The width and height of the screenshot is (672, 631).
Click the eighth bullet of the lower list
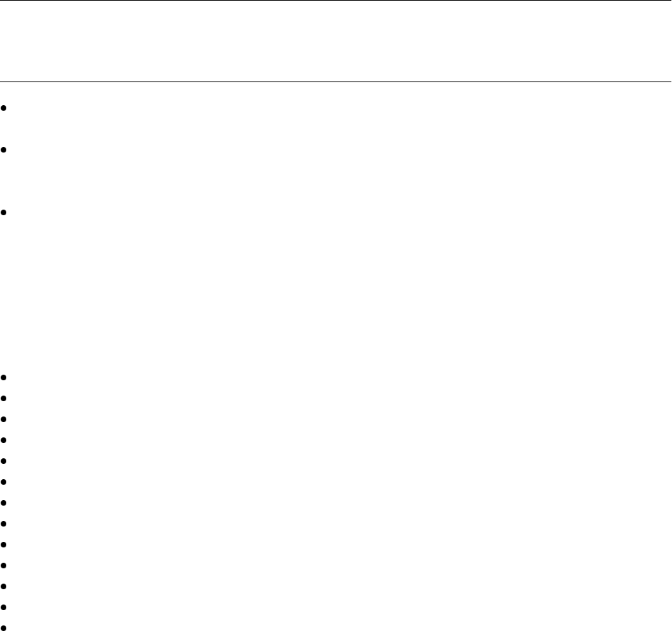click(3, 524)
